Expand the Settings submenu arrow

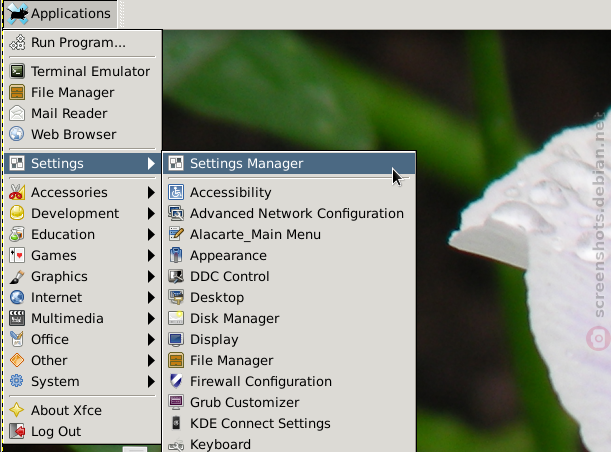click(151, 163)
